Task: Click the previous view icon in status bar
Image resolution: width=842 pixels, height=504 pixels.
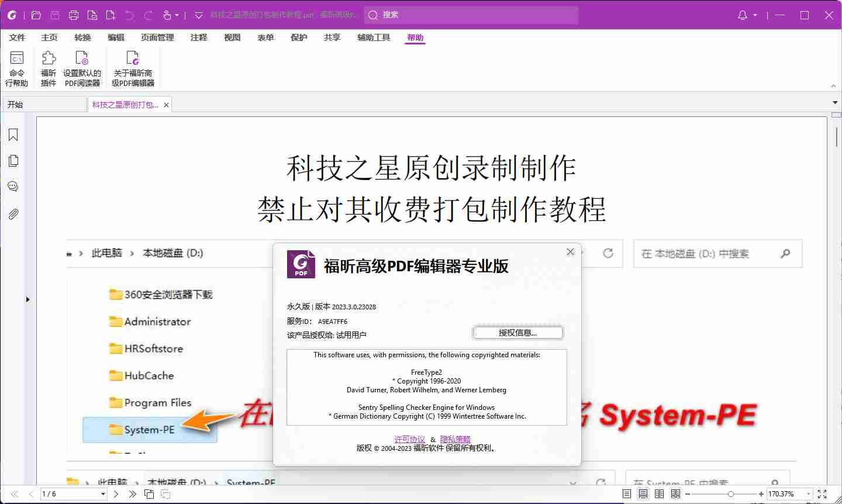Action: coord(149,494)
